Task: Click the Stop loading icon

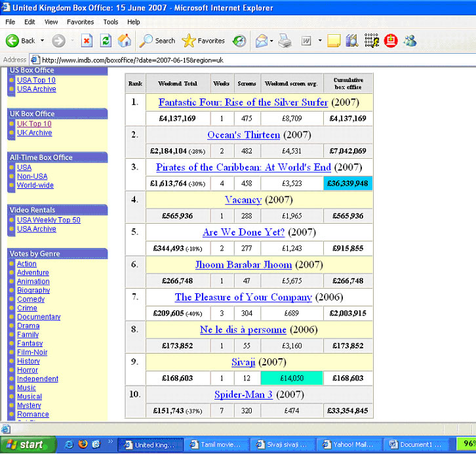Action: 87,41
